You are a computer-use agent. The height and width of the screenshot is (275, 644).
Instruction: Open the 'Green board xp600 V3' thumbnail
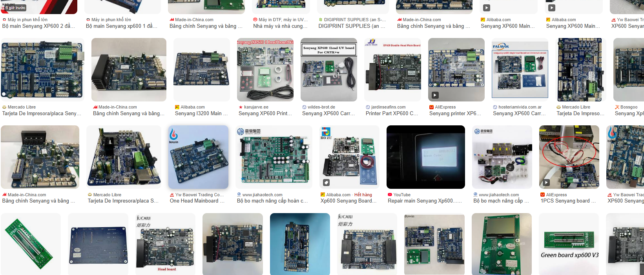click(569, 244)
